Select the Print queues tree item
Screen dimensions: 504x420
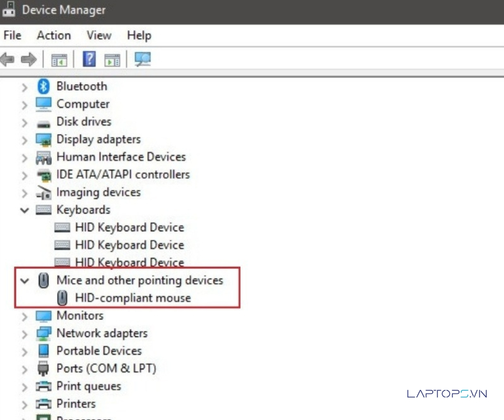click(89, 386)
